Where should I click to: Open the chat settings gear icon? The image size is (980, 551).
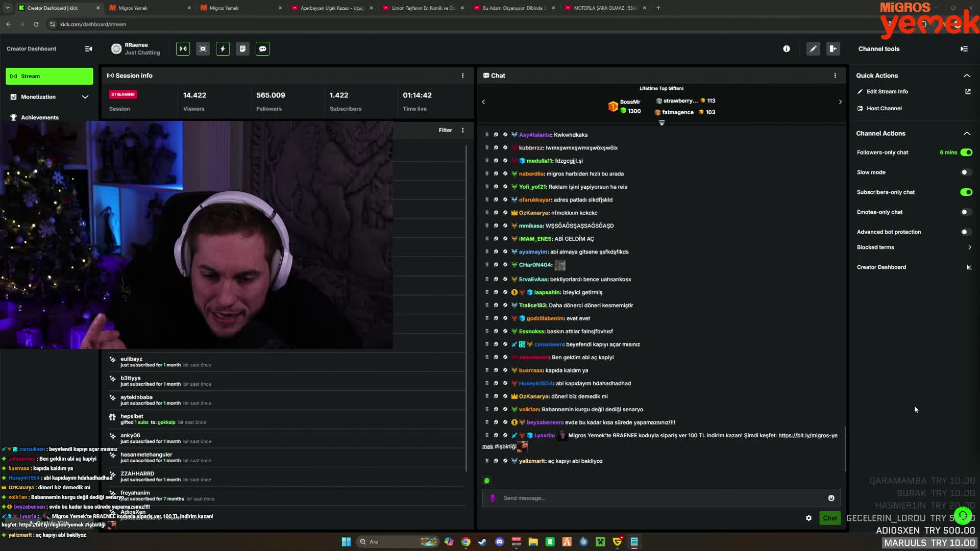tap(808, 518)
